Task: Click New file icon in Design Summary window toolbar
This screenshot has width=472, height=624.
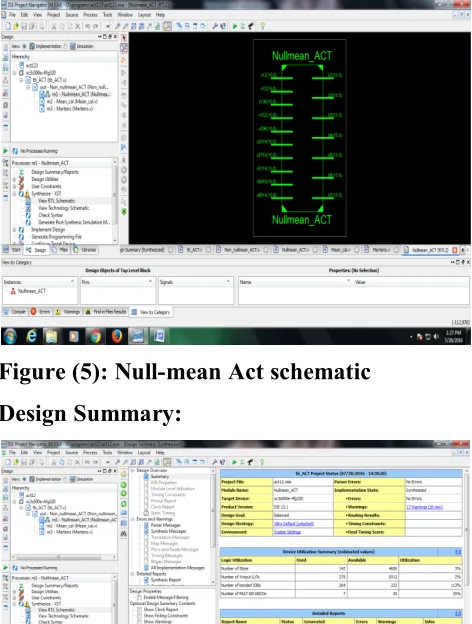Action: click(x=8, y=462)
